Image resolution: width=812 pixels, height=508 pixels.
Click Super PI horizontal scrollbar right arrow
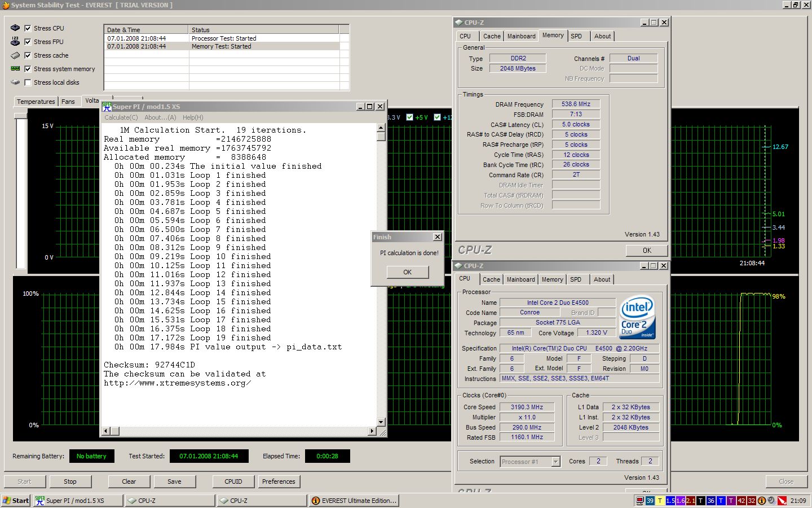tap(372, 431)
